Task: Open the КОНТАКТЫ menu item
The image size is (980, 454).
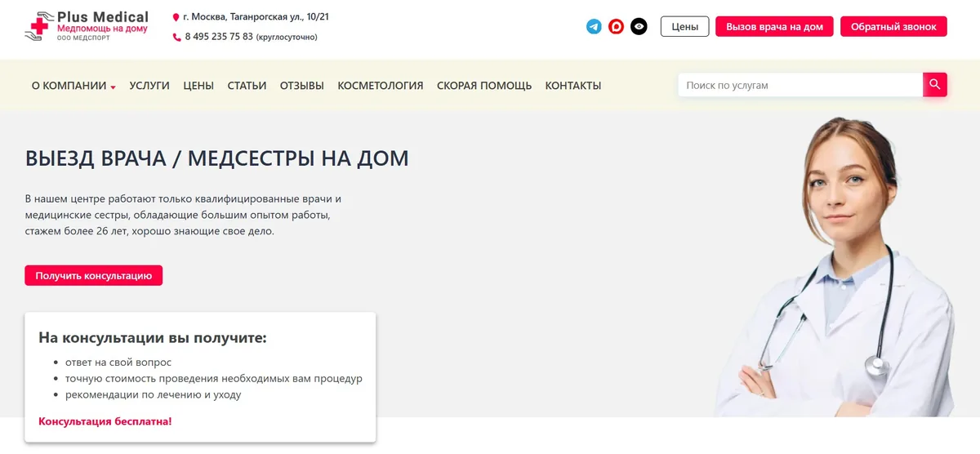Action: pyautogui.click(x=573, y=86)
